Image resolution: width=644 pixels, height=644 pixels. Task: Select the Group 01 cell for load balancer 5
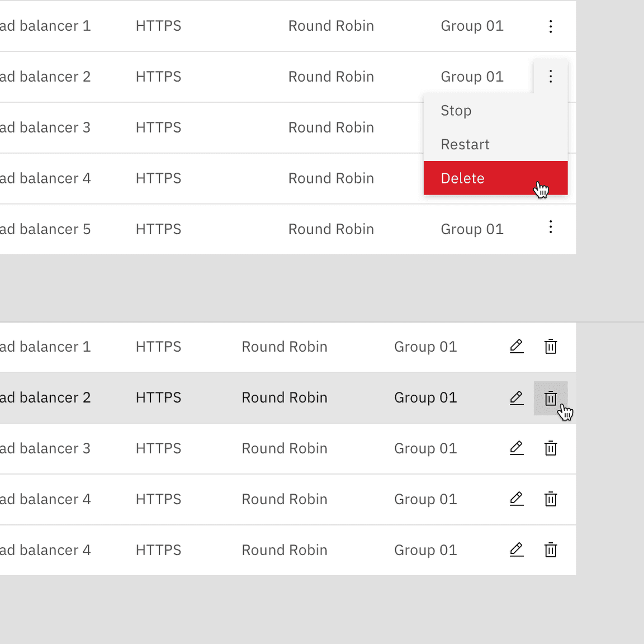pyautogui.click(x=472, y=229)
